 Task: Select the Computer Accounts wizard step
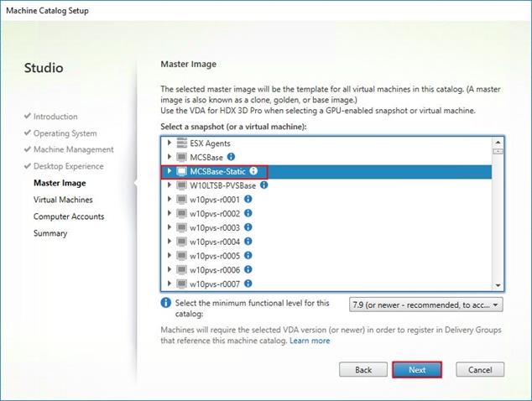point(69,216)
